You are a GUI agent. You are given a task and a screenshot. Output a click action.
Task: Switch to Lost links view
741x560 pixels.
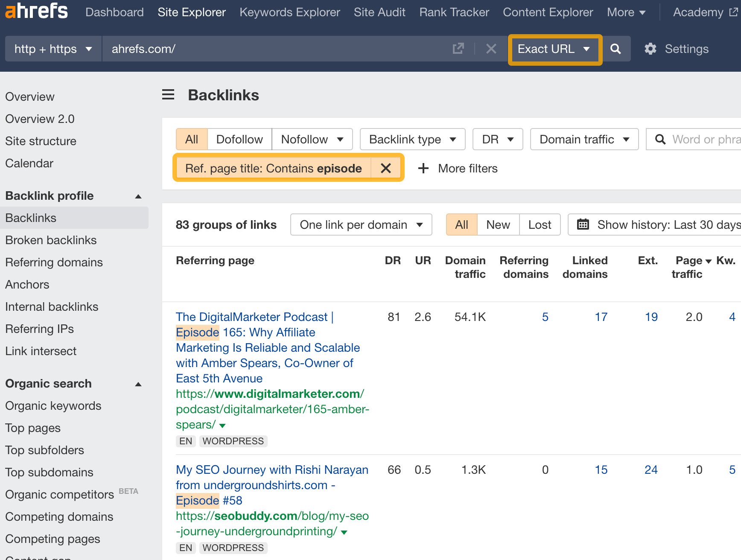coord(540,224)
